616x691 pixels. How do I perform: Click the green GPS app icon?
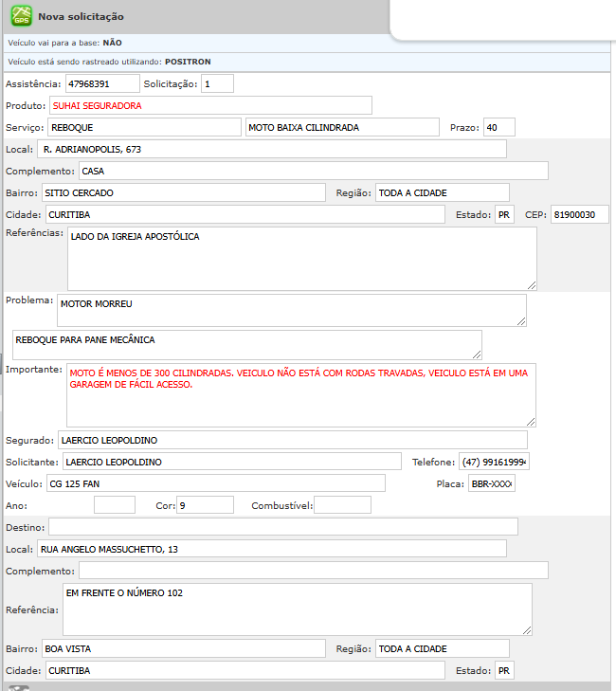21,16
